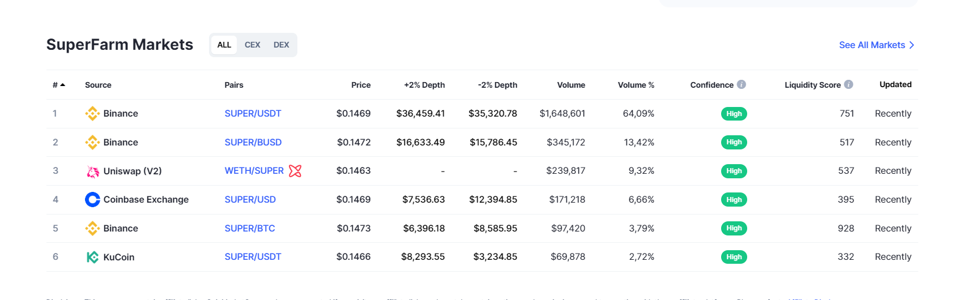The image size is (980, 300).
Task: Sort by the Confidence column header
Action: click(712, 85)
